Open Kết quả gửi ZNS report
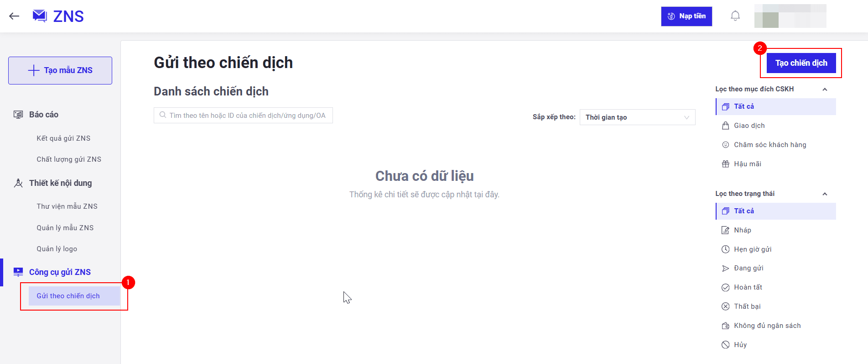Viewport: 868px width, 364px height. click(63, 138)
